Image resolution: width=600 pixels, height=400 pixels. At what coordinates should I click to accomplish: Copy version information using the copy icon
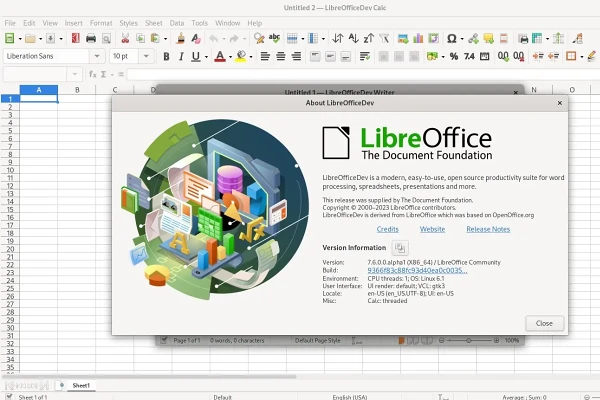tap(400, 248)
